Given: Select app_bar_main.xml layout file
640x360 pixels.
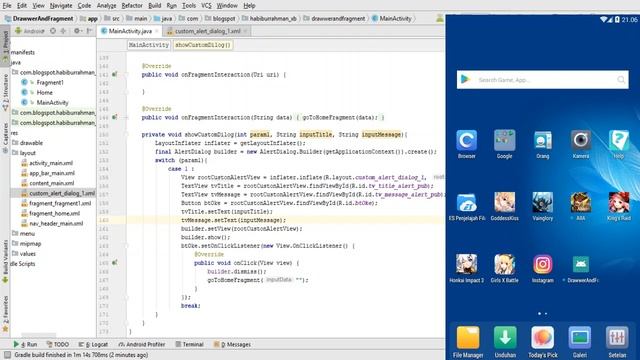Looking at the screenshot, I should [52, 173].
